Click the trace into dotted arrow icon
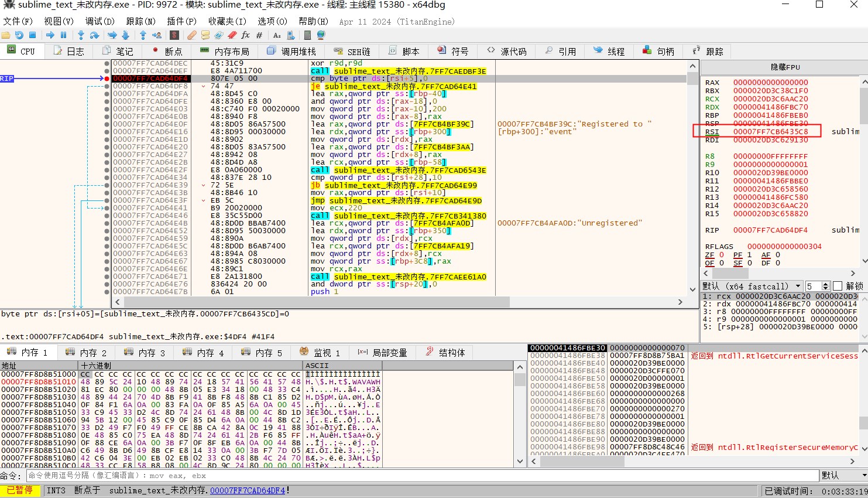The image size is (868, 498). coord(112,35)
